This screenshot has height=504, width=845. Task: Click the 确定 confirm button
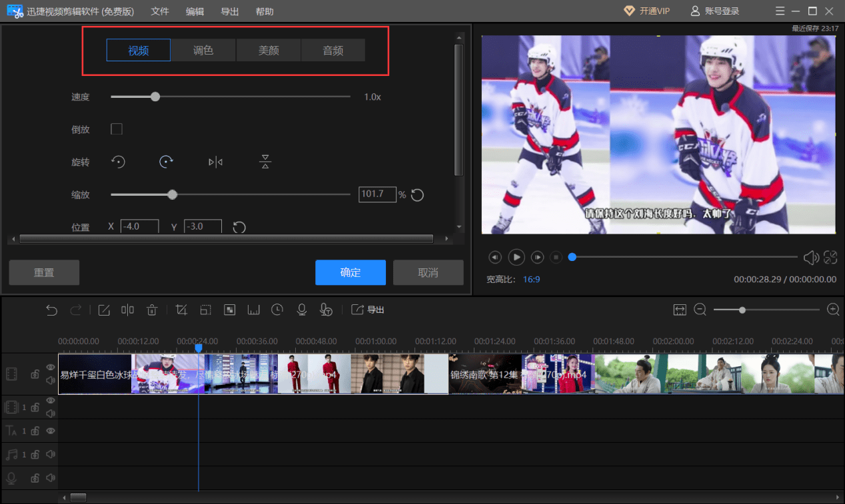click(x=351, y=272)
